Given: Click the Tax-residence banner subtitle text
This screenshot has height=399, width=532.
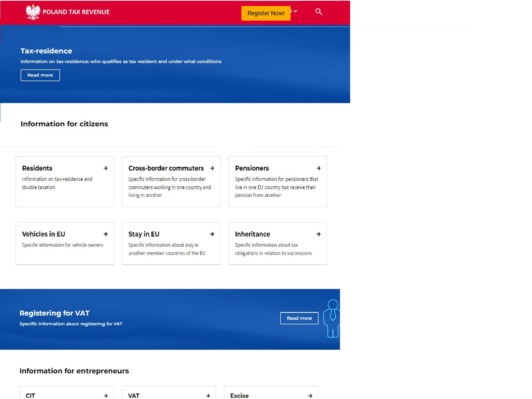Looking at the screenshot, I should (121, 62).
